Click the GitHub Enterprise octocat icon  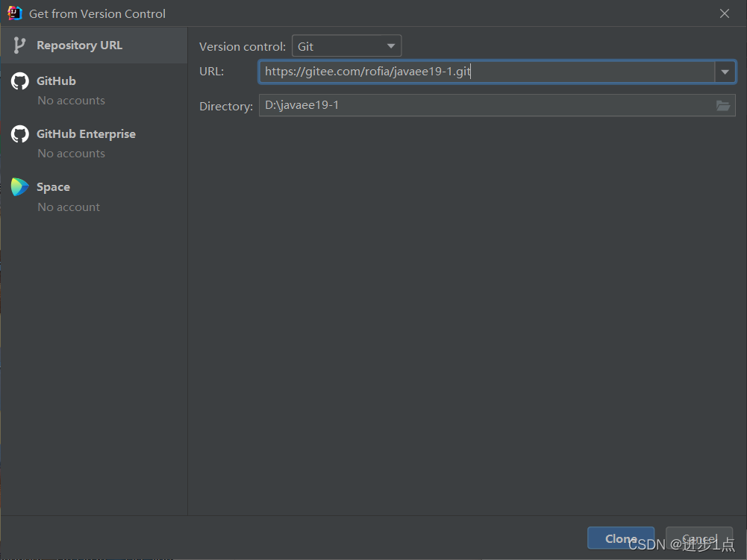coord(20,134)
